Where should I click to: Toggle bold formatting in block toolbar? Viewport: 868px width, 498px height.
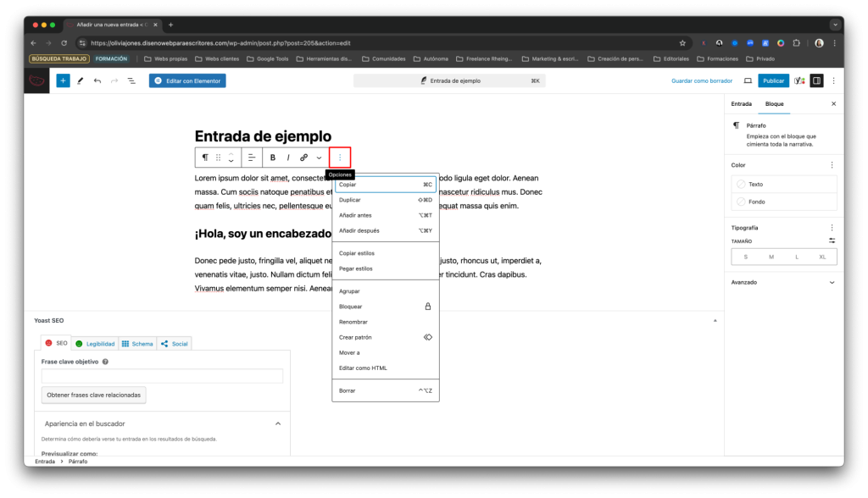[273, 158]
